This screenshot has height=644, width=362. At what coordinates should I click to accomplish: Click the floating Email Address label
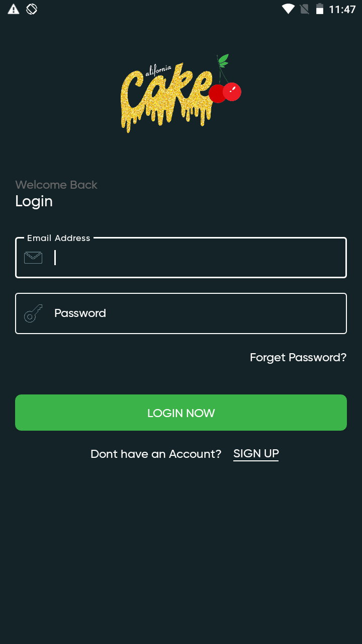coord(59,238)
